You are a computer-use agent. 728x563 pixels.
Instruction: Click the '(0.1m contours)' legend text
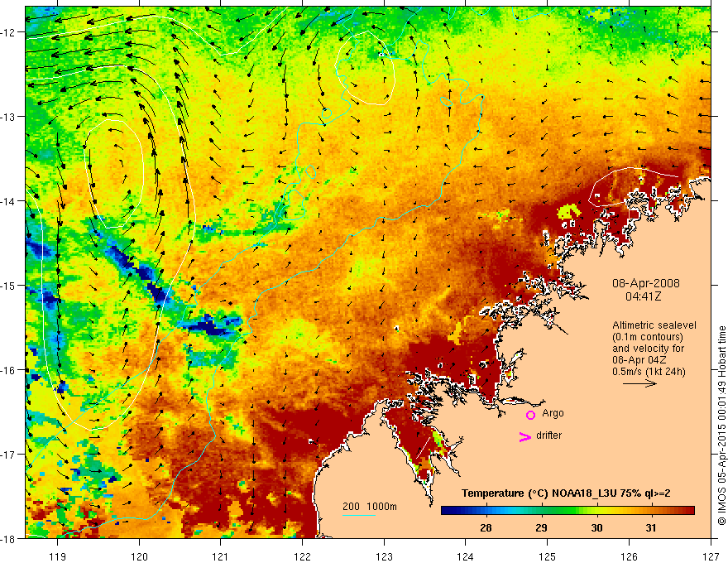click(x=648, y=337)
